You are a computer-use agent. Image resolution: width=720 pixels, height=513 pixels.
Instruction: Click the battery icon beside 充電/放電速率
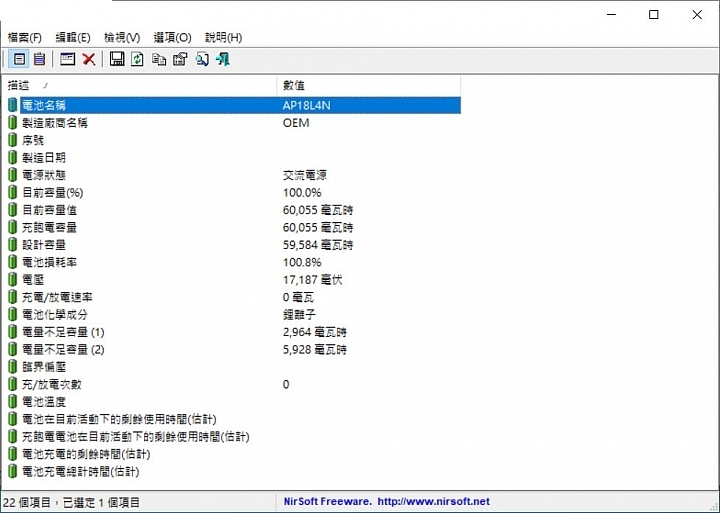click(13, 297)
